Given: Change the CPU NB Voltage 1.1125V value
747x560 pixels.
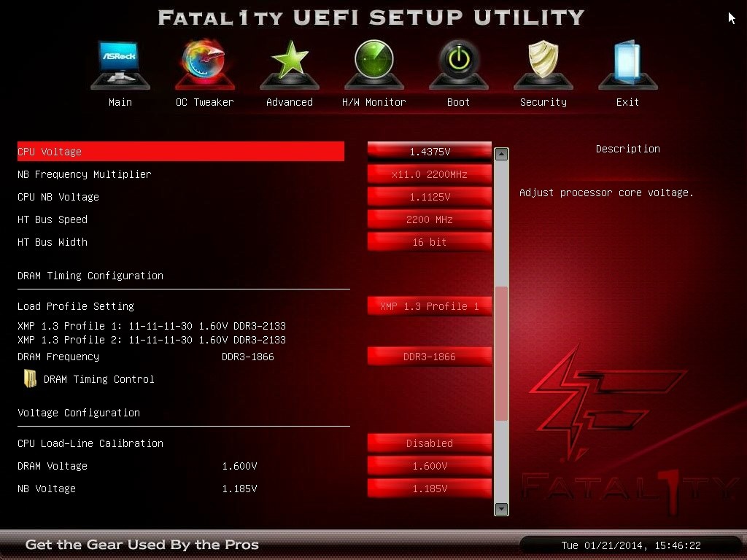Looking at the screenshot, I should tap(430, 197).
